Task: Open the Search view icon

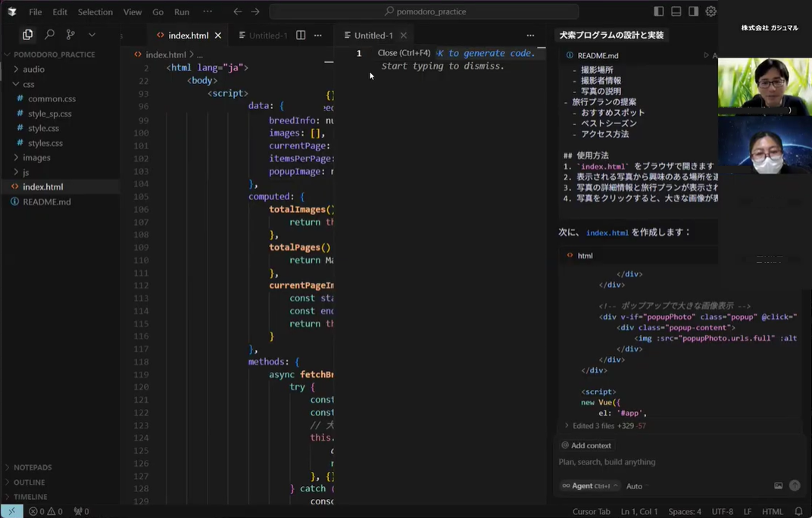Action: coord(50,35)
